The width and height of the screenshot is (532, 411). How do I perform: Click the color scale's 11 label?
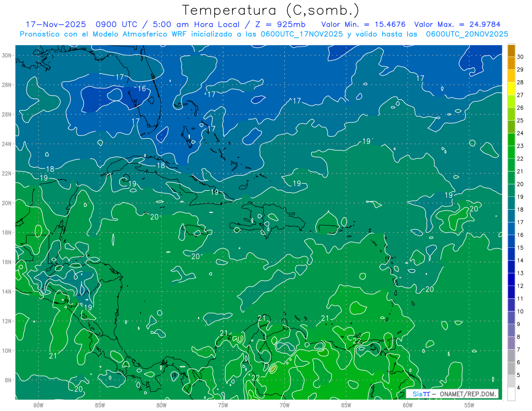(520, 299)
